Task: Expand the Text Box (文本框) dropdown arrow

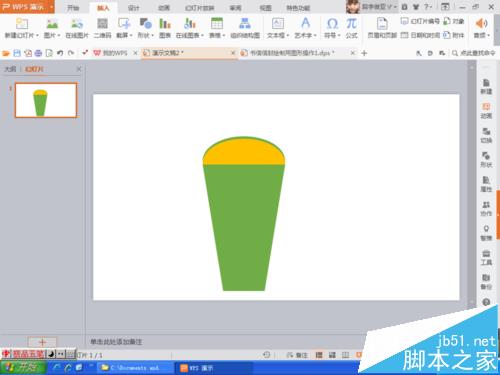Action: pyautogui.click(x=288, y=35)
